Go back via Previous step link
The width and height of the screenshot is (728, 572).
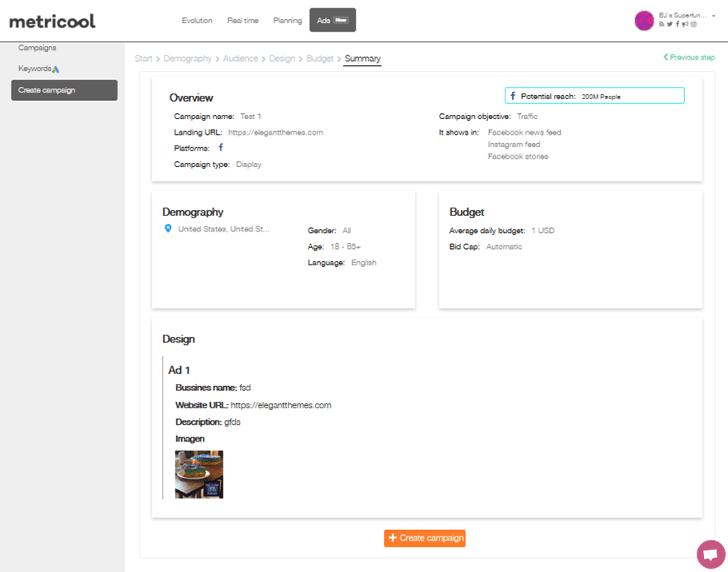pyautogui.click(x=688, y=58)
